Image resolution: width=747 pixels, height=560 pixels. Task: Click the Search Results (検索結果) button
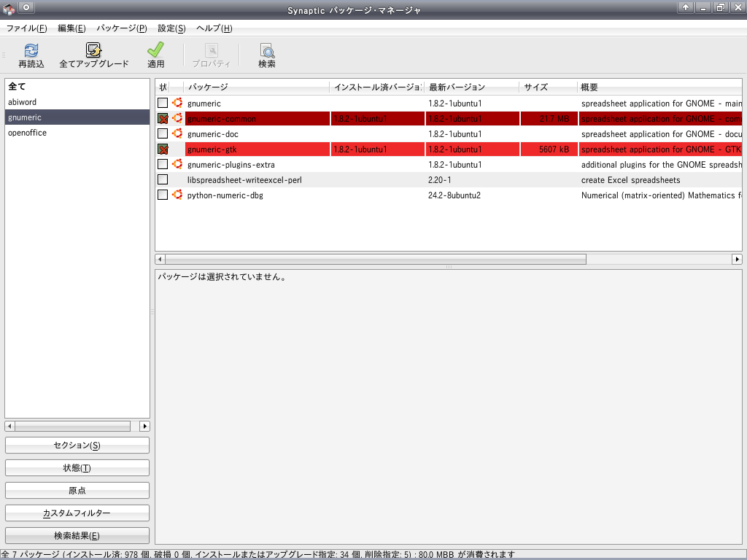pyautogui.click(x=77, y=536)
